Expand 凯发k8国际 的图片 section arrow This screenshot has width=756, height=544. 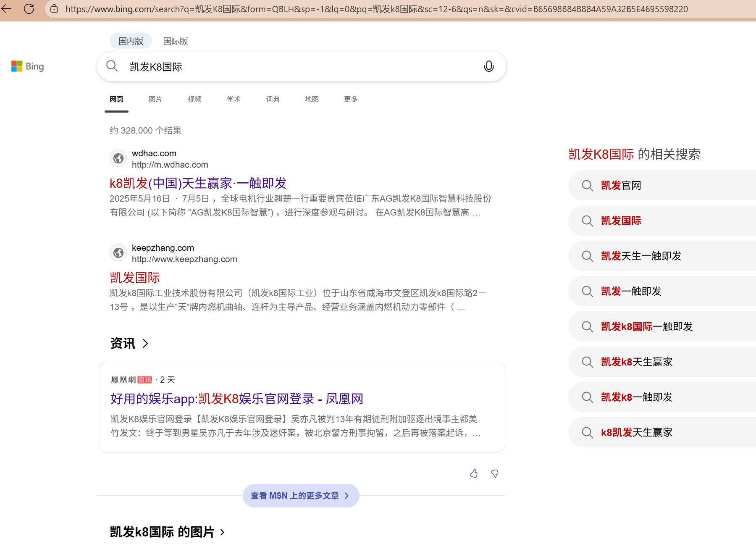pos(222,532)
